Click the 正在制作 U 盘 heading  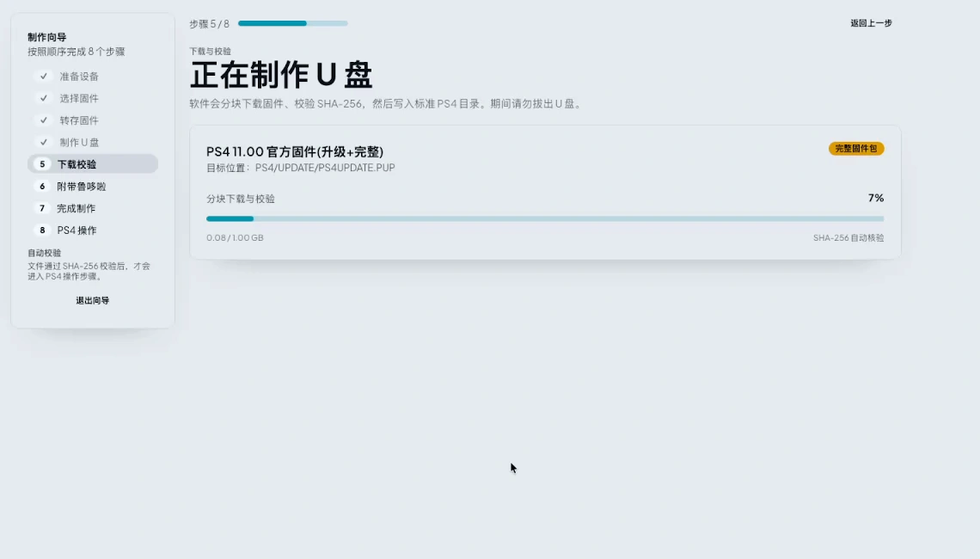coord(280,75)
